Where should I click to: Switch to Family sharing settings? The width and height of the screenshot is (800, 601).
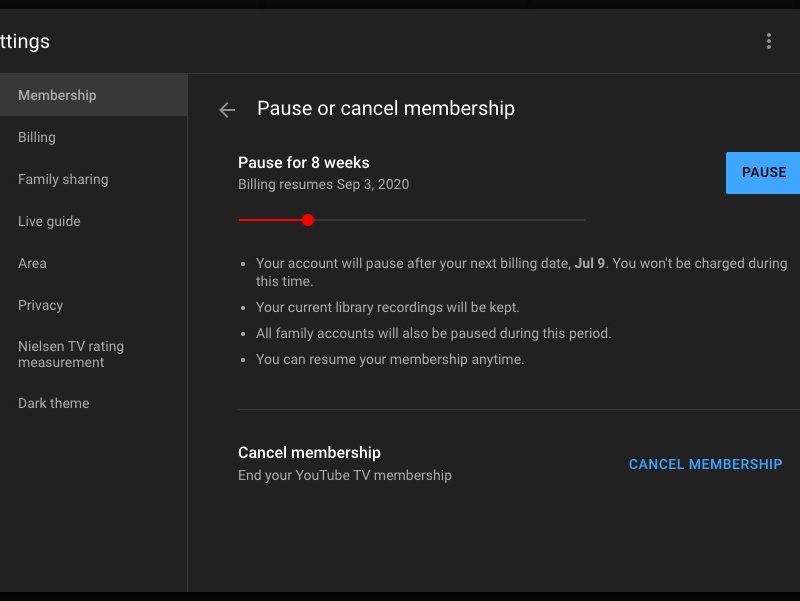point(63,179)
